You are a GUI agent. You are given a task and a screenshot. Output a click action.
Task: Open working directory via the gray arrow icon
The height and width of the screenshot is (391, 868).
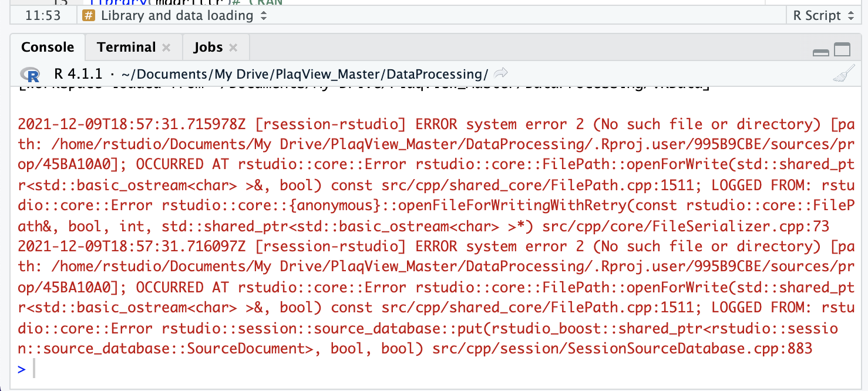(500, 72)
